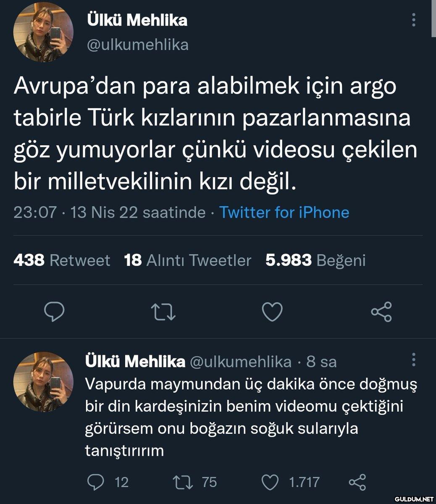Open Twitter for iPhone source link
Viewport: 436px width, 504px height.
[x=284, y=213]
